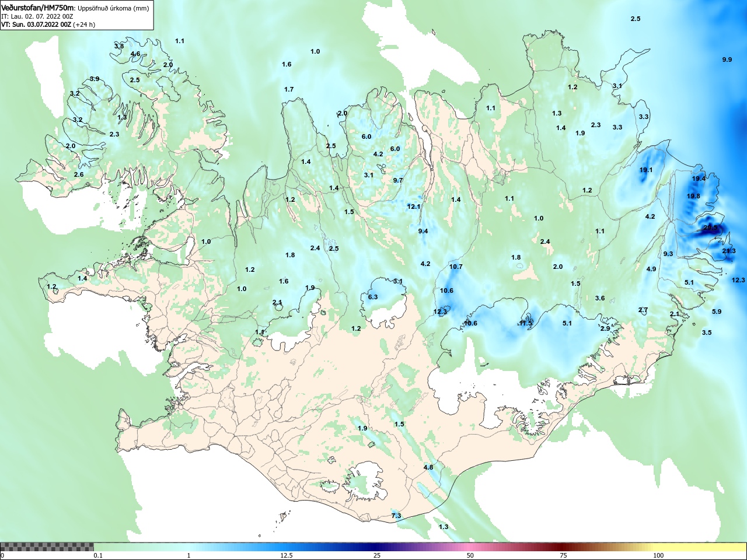Screen dimensions: 747x560
Task: Select the 10.7 map value
Action: (x=456, y=267)
